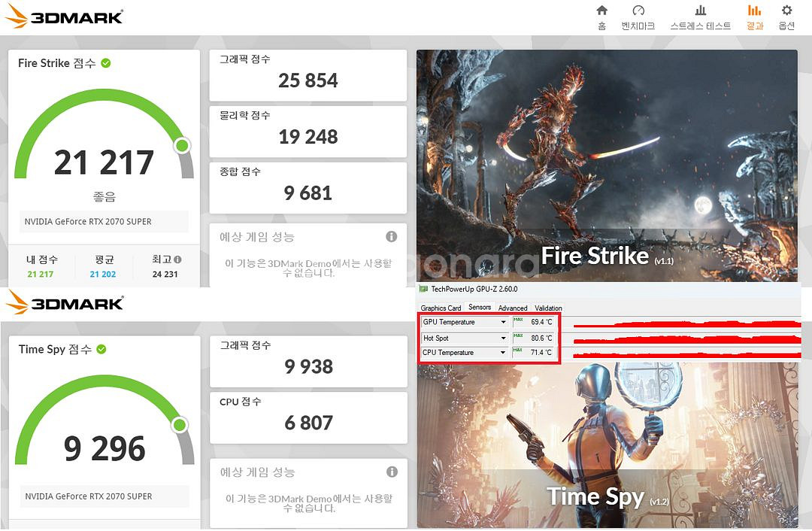Open the Options gear icon
Screen dimensions: 812x531
pyautogui.click(x=786, y=11)
